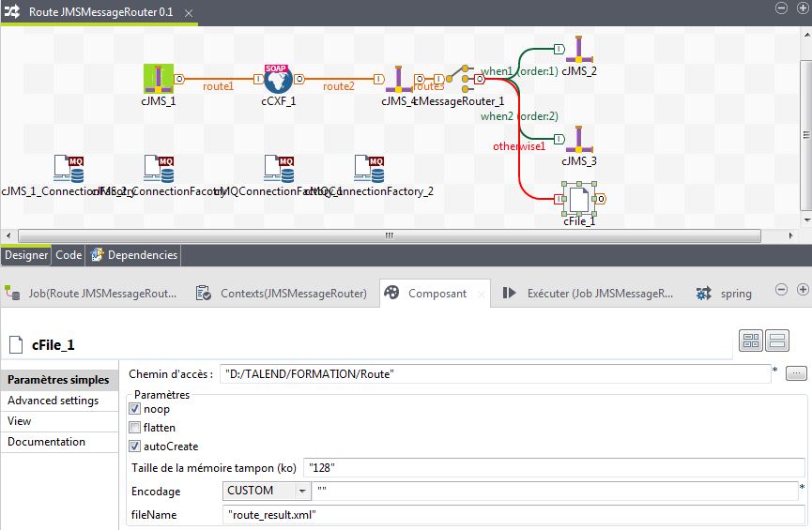Select the cCXF_1 SOAP globe component
Screen dimensions: 812x530
point(278,79)
